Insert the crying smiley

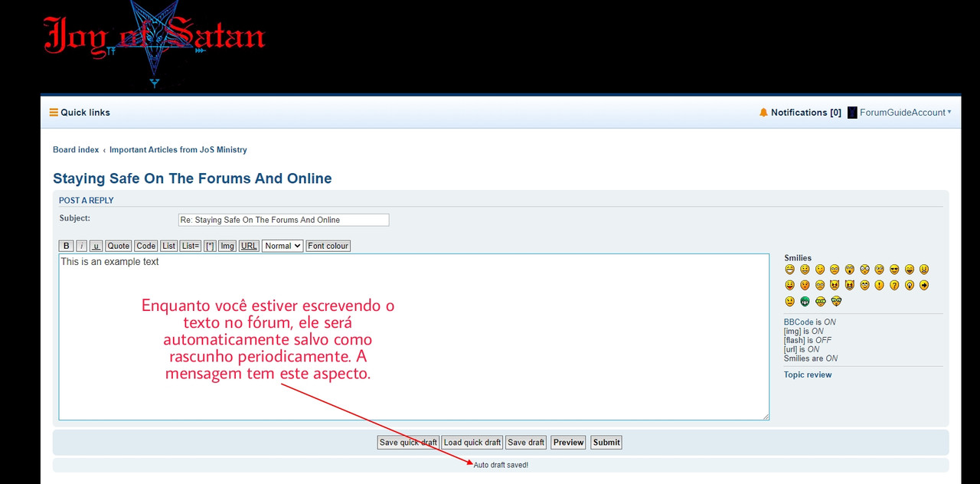[x=820, y=285]
